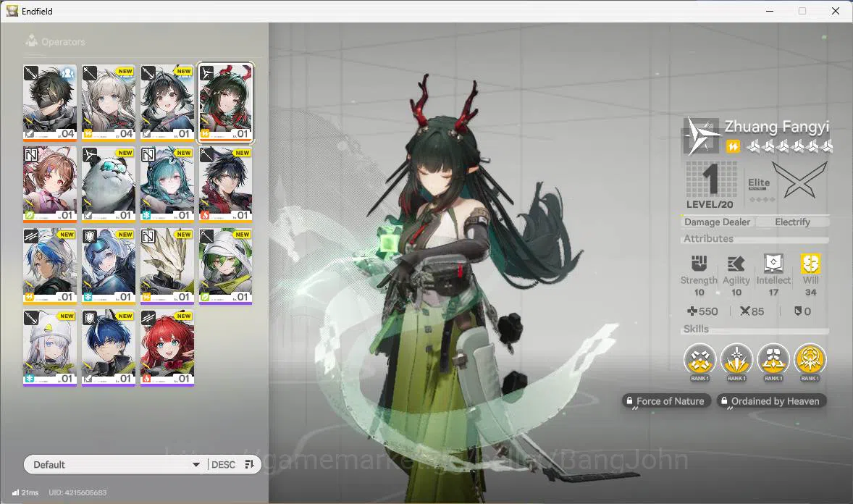Click the HP 550 stat icon
Viewport: 853px width, 504px height.
(692, 311)
